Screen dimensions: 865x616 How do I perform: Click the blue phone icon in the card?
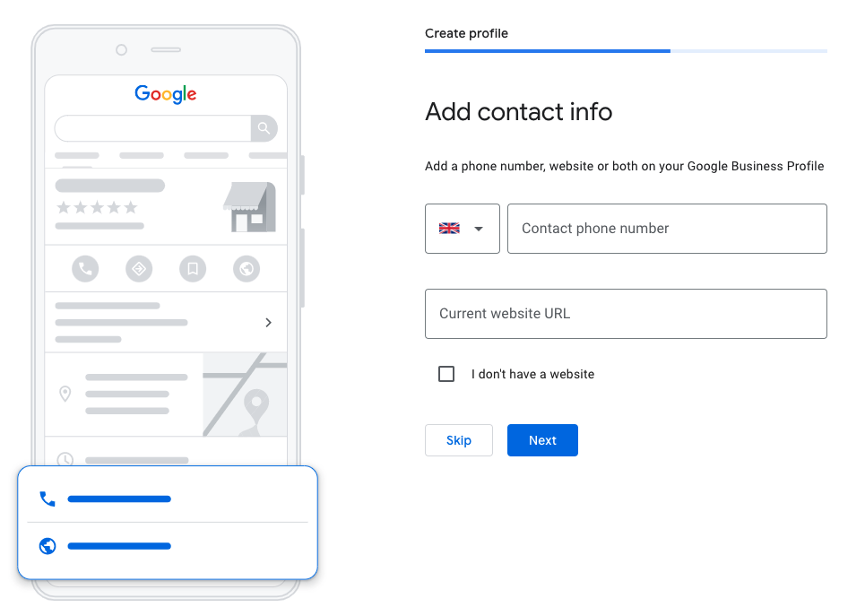(48, 499)
